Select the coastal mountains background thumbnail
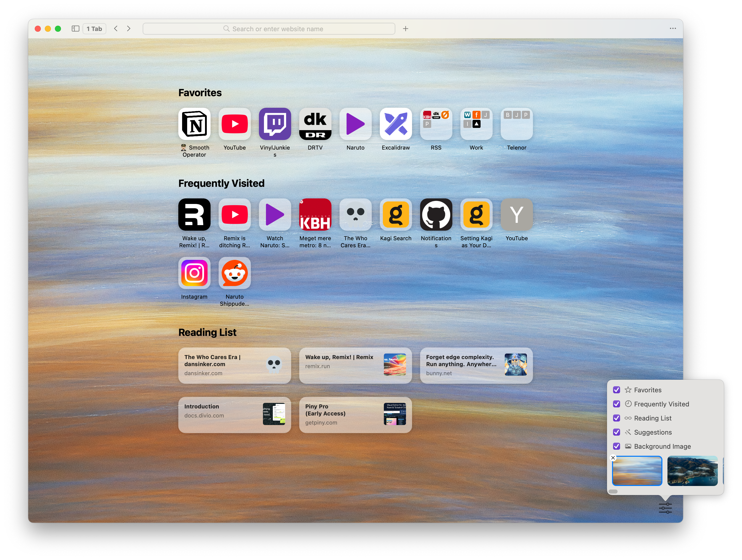The height and width of the screenshot is (560, 742). tap(692, 471)
